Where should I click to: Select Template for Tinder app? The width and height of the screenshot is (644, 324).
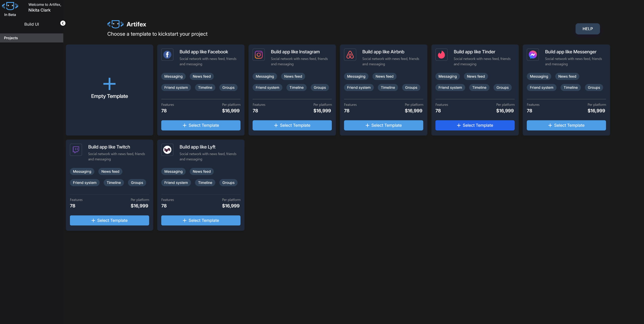[475, 125]
